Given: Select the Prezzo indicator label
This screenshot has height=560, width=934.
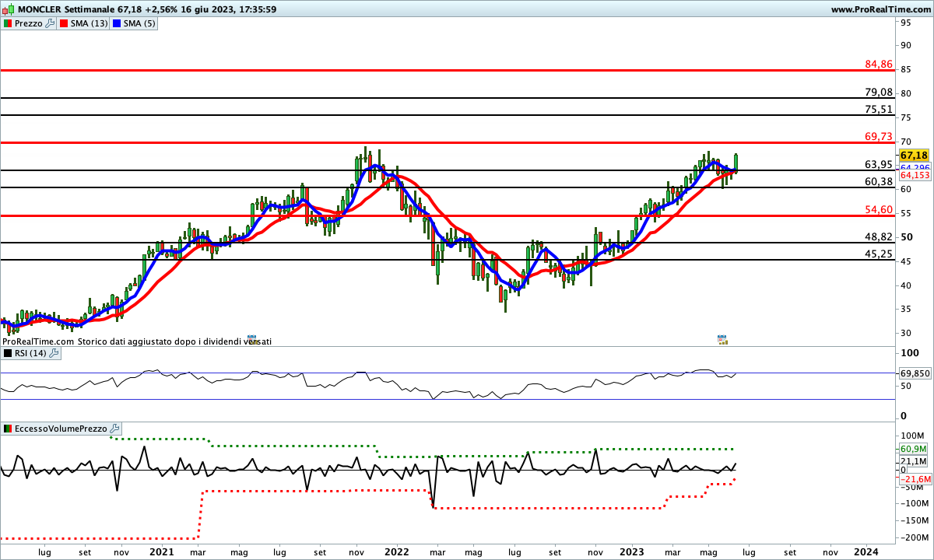Looking at the screenshot, I should pos(28,24).
